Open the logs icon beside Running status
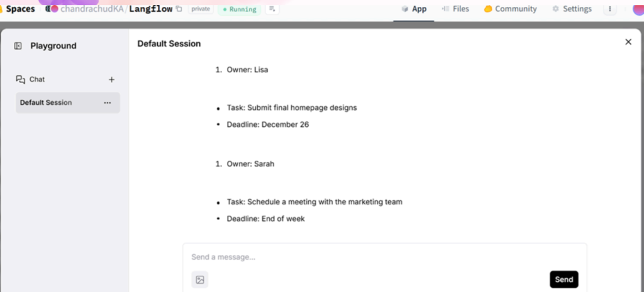The height and width of the screenshot is (292, 644). click(x=271, y=9)
